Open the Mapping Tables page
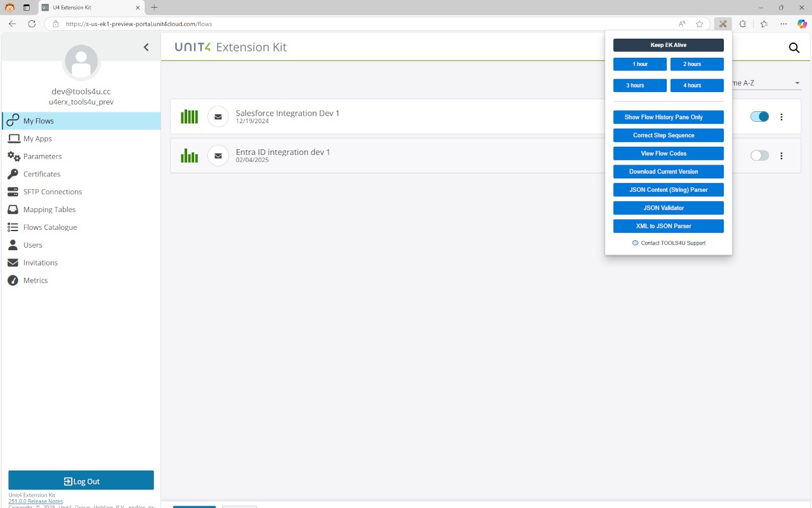Viewport: 812px width, 508px height. pyautogui.click(x=81, y=210)
